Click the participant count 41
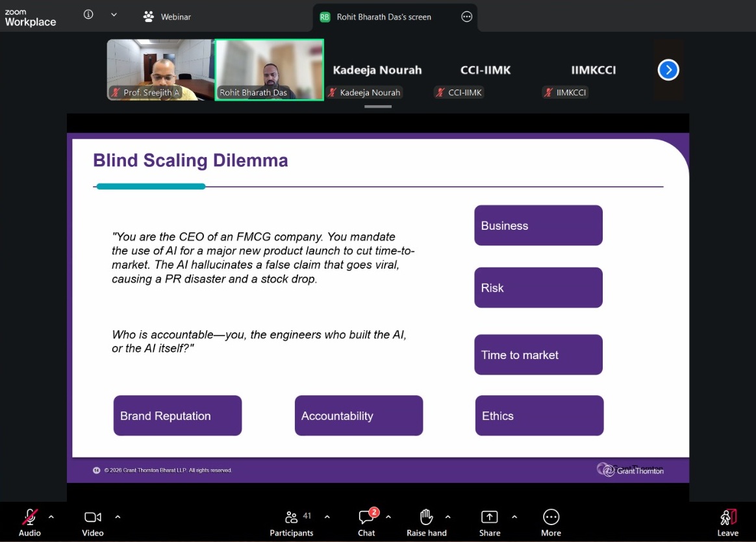Viewport: 756px width, 542px height. [307, 515]
